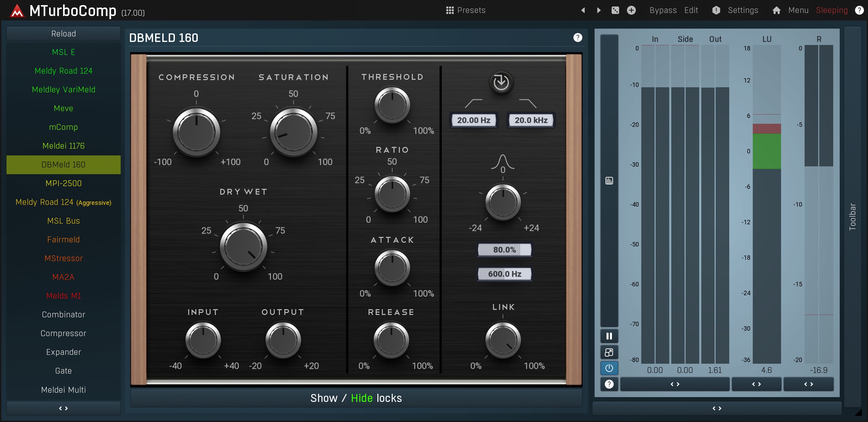Screen dimensions: 868x422
Task: Click the meter popup window icon
Action: [x=609, y=352]
